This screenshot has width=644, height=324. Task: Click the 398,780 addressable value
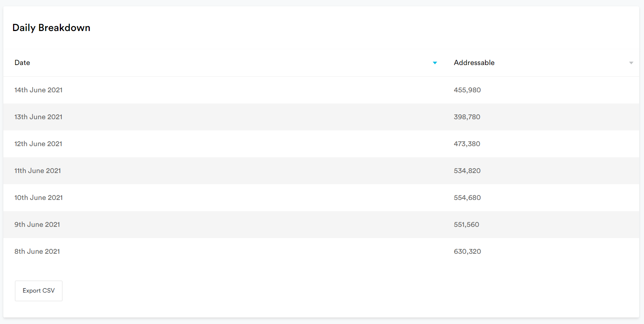467,117
